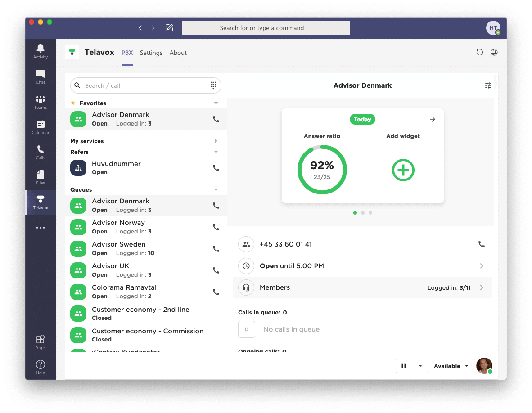Screen dimensions: 532x413
Task: Expand opening hours chevron
Action: (x=482, y=266)
